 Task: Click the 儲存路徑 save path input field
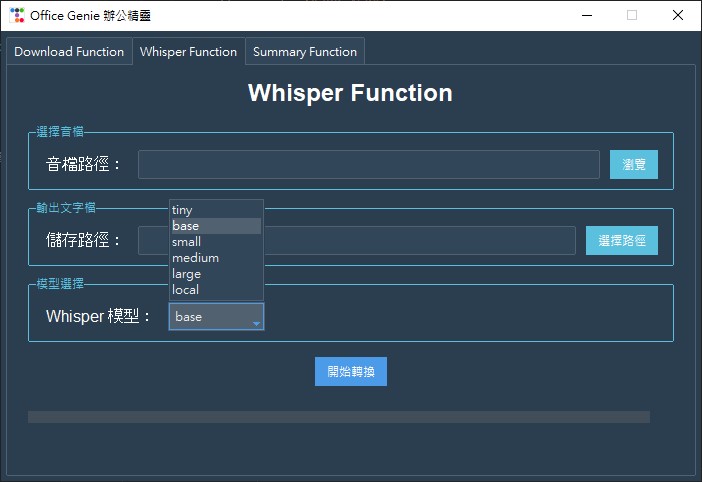click(x=420, y=240)
